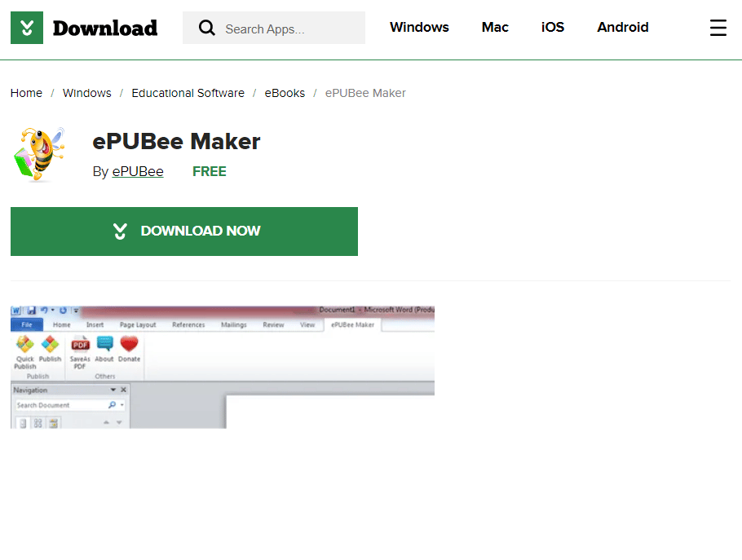This screenshot has width=742, height=560.
Task: Click the green Download site logo icon
Action: click(27, 28)
